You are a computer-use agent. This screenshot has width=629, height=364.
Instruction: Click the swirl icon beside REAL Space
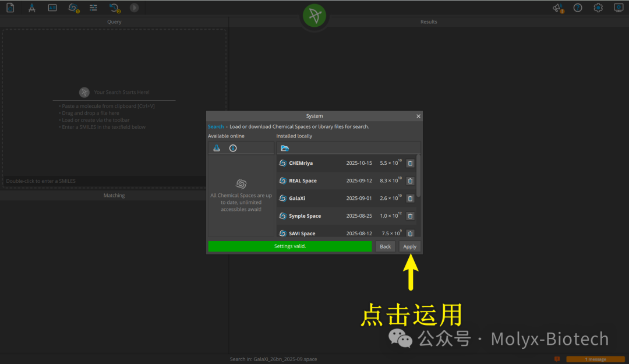point(283,181)
